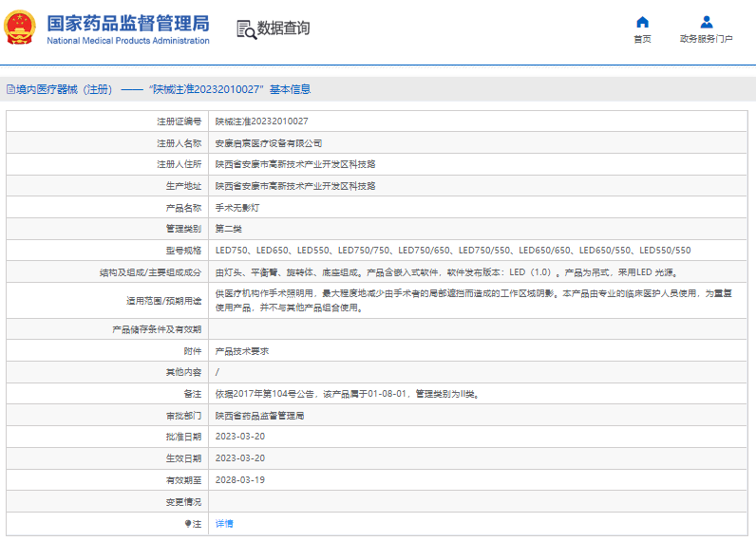Viewport: 756px width, 541px height.
Task: Click the 型号规格 label
Action: 183,251
